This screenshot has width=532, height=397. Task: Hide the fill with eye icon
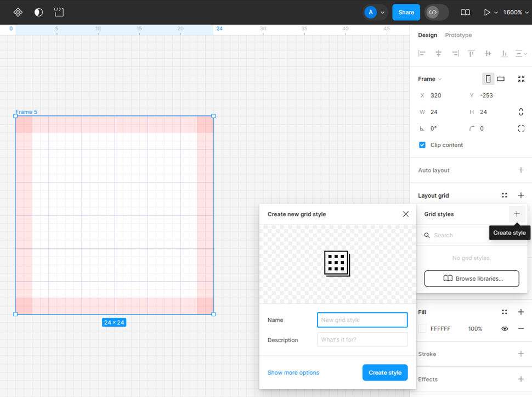click(x=505, y=328)
